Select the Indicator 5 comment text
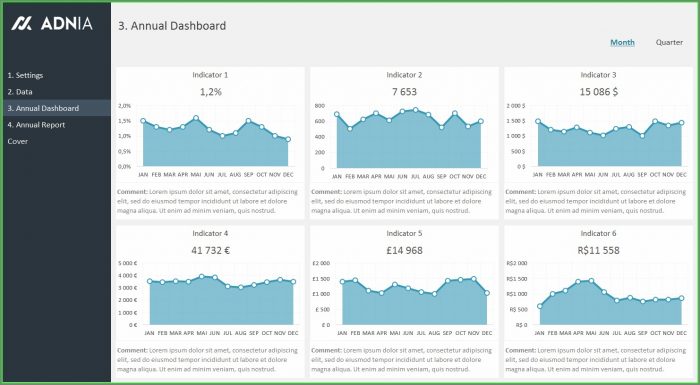 402,360
